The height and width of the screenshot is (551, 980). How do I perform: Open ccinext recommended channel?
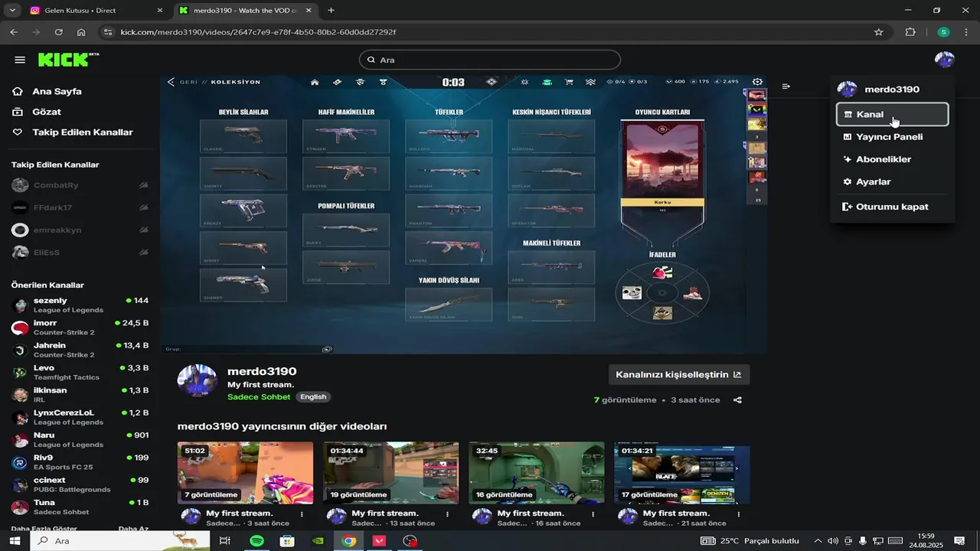click(80, 484)
